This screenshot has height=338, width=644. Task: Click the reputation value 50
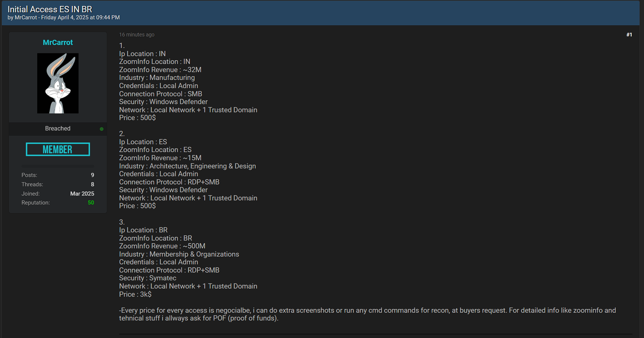click(x=91, y=203)
